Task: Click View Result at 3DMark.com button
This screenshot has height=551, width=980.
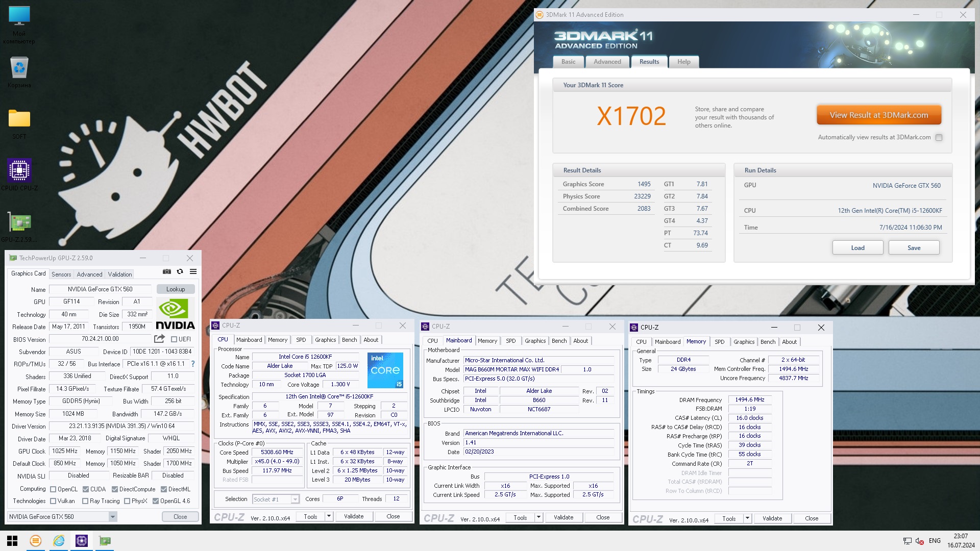Action: pos(879,115)
